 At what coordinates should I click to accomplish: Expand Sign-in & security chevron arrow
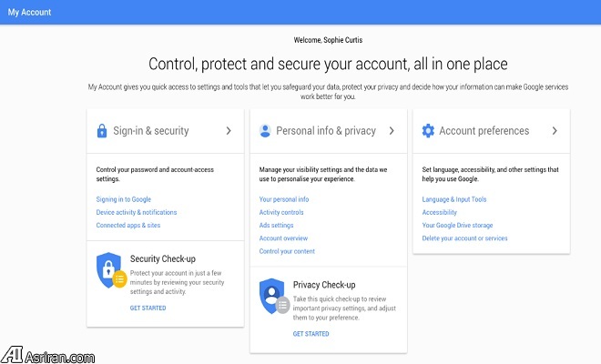229,131
